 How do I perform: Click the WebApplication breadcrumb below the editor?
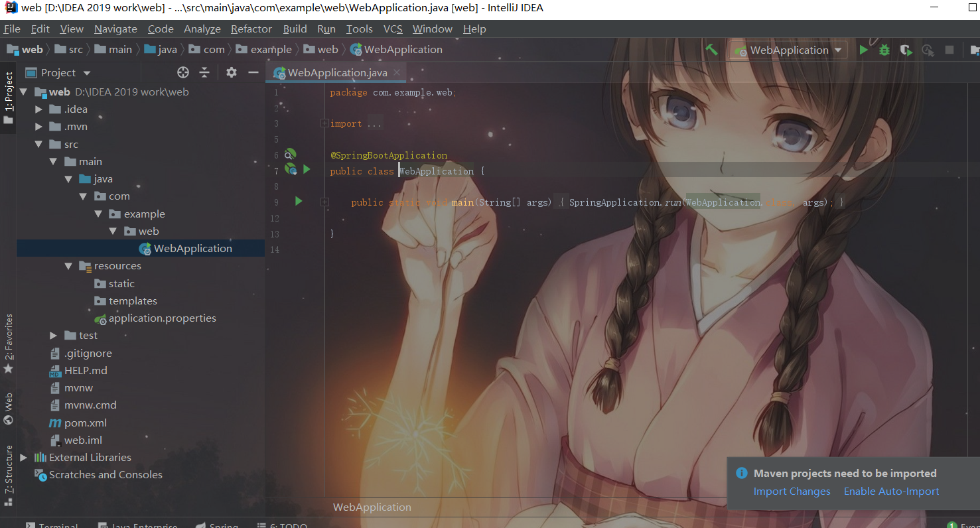point(372,507)
